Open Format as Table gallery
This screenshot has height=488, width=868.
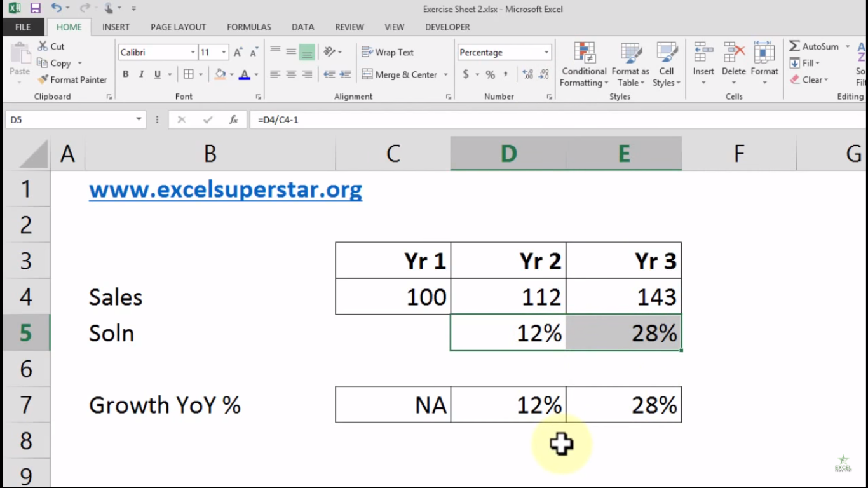[x=630, y=65]
